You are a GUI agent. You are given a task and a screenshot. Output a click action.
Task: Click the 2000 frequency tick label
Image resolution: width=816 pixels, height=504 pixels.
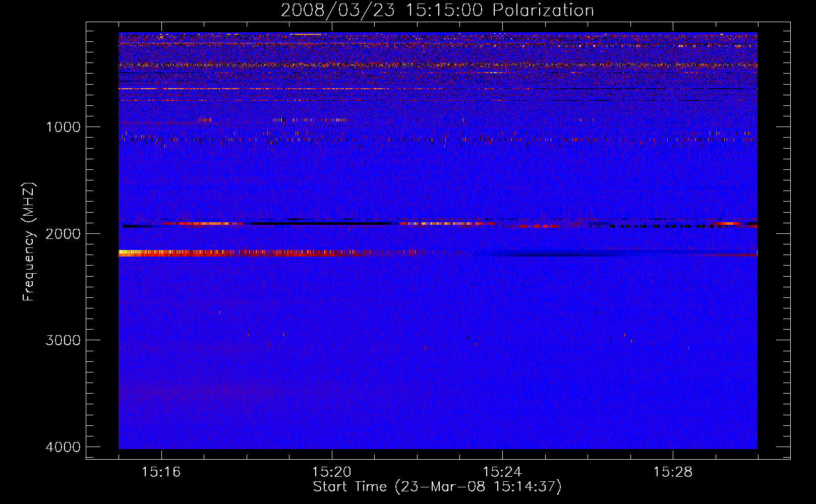coord(63,234)
